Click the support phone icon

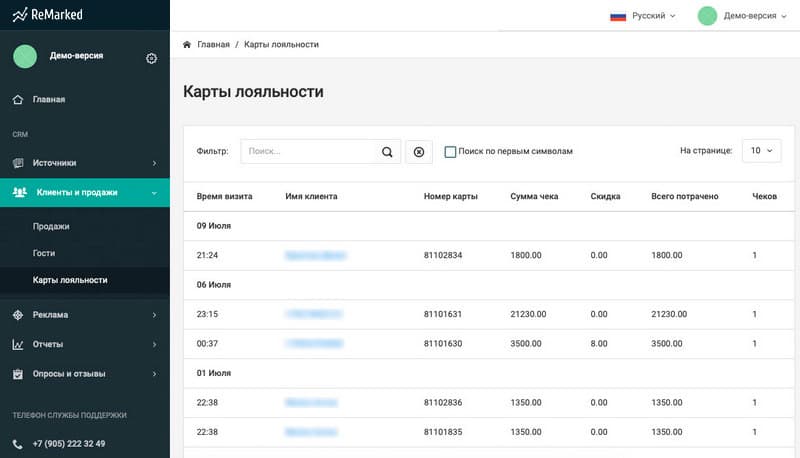(17, 444)
